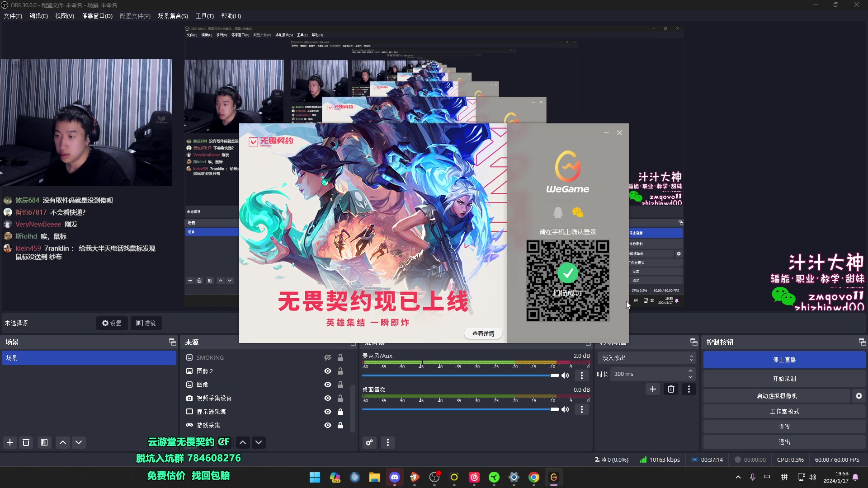Open Windows clock showing 19:53
The image size is (868, 488).
[836, 477]
